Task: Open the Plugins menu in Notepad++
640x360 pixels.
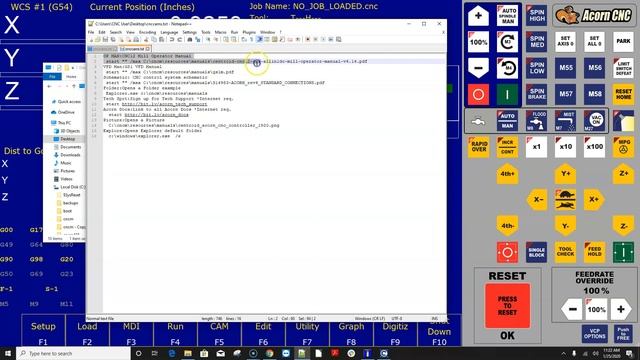Action: click(249, 32)
